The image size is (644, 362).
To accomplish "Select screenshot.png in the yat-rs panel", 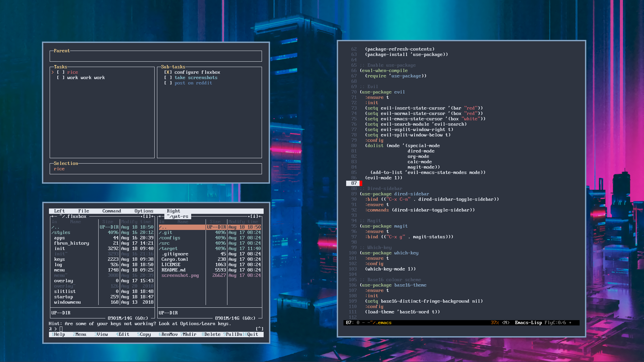I will [x=180, y=275].
